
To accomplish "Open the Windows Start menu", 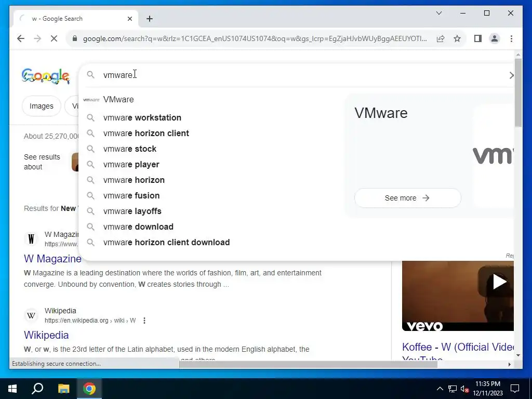I will point(12,389).
